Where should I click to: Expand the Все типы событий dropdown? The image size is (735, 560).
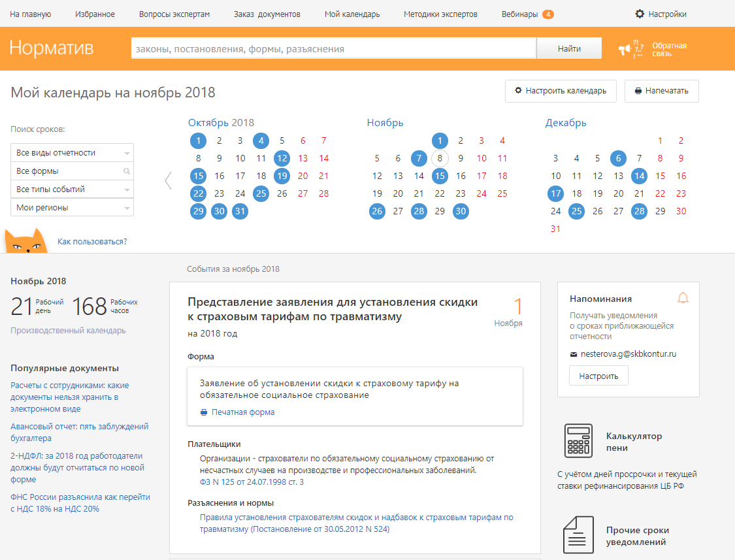[72, 189]
